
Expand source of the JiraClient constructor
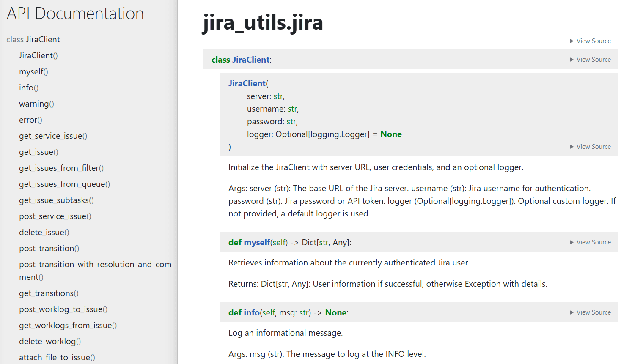[590, 146]
